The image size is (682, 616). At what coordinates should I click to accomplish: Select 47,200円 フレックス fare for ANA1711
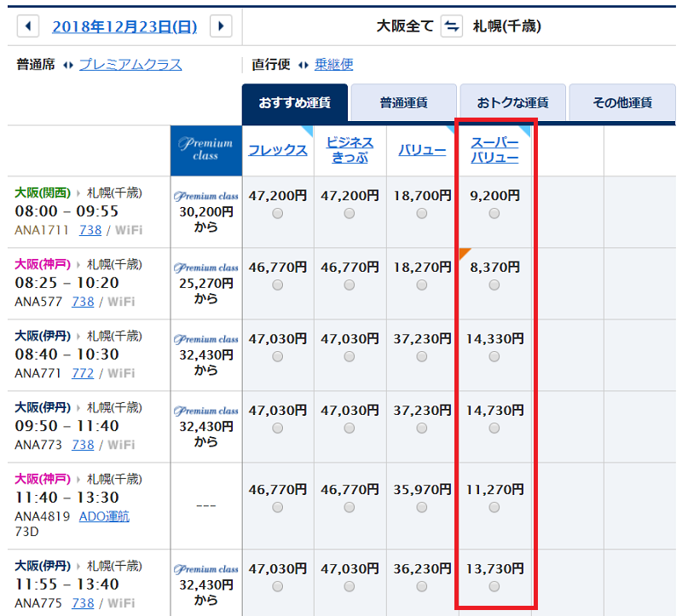click(278, 214)
